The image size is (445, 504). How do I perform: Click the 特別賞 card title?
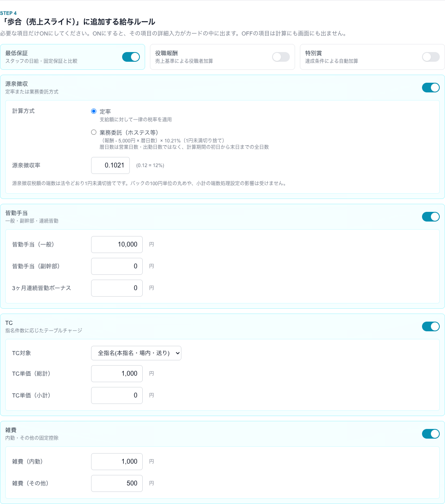click(314, 53)
